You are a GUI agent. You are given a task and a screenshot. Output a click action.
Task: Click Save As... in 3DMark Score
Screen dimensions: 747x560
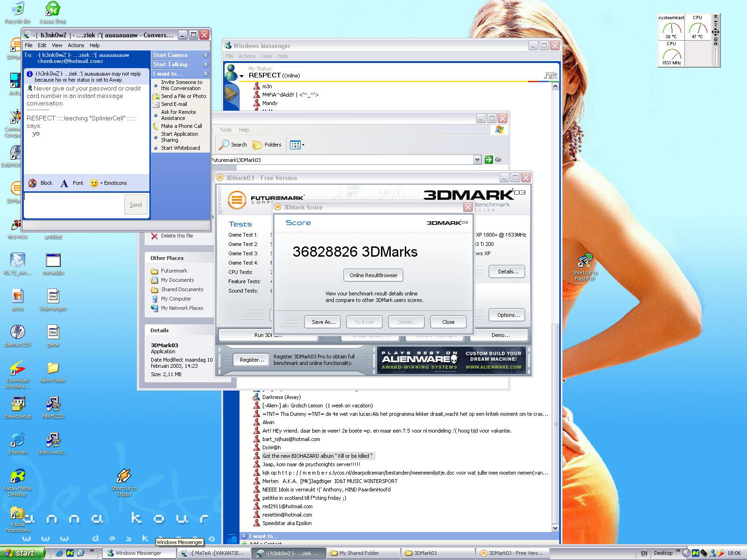click(x=323, y=322)
